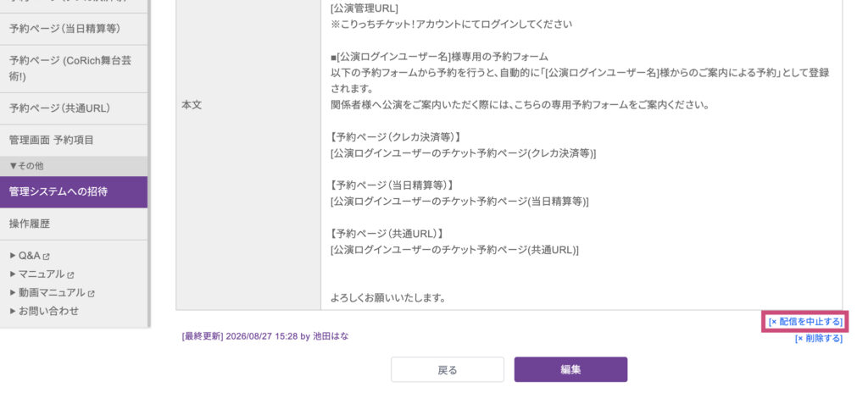Image resolution: width=868 pixels, height=415 pixels.
Task: Open 予約ページ（当日精算等） sidebar item
Action: click(74, 29)
